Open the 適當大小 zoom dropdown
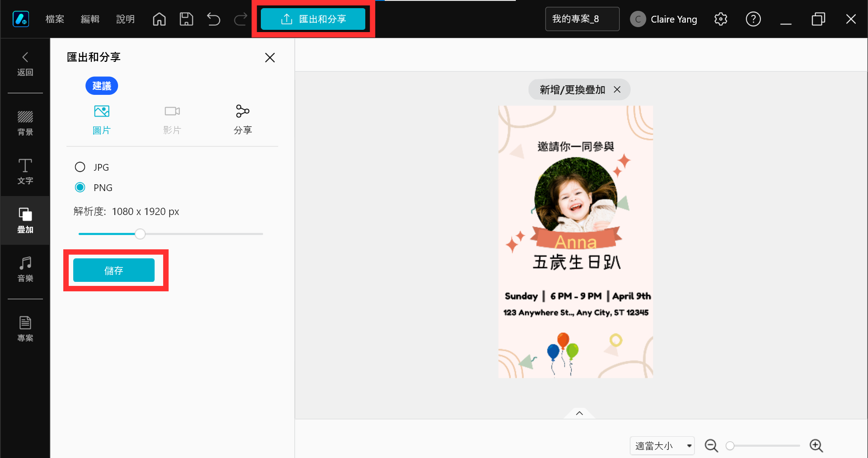 (x=662, y=446)
